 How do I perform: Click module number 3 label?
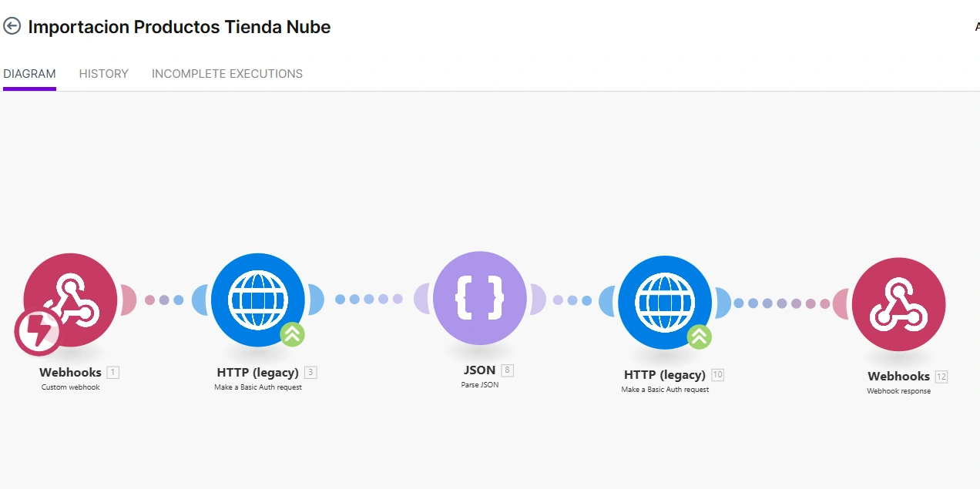310,373
